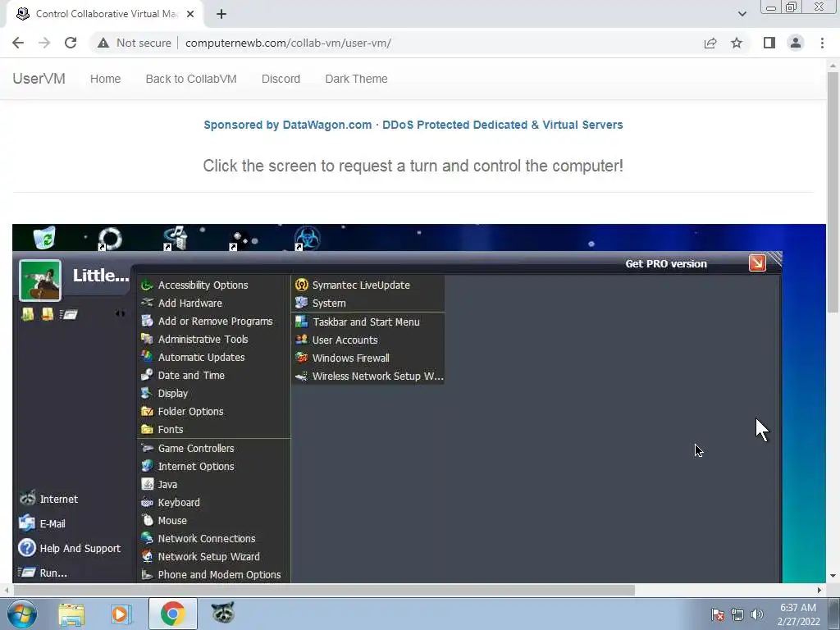Image resolution: width=840 pixels, height=630 pixels.
Task: Open the Run... dialog entry
Action: pyautogui.click(x=43, y=573)
